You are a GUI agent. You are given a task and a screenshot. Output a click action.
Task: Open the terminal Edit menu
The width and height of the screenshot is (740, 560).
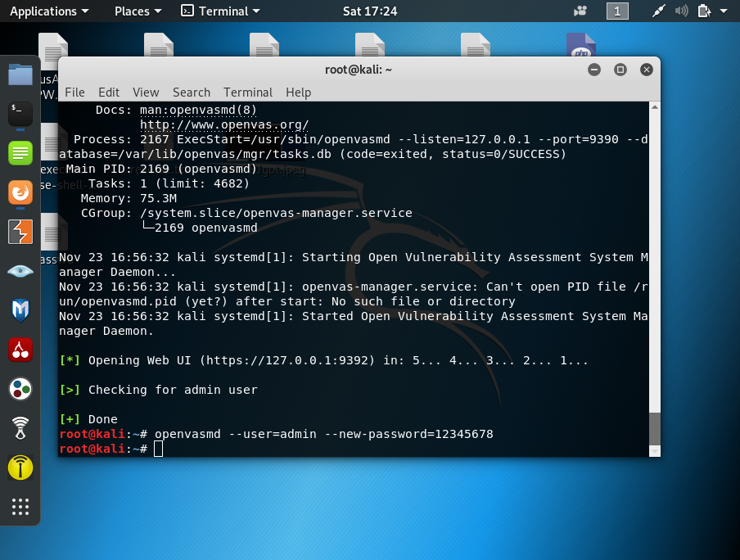[x=109, y=92]
